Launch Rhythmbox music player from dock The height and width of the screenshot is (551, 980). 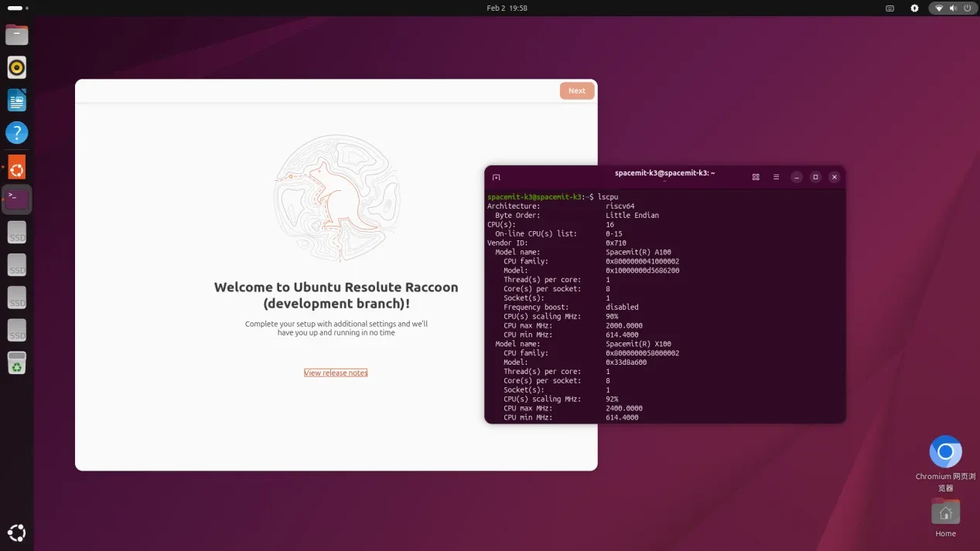16,67
